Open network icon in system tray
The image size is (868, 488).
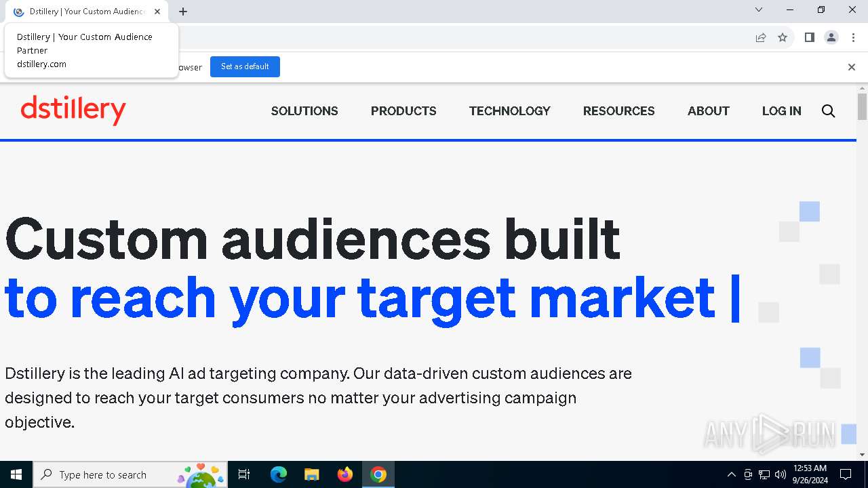(x=764, y=474)
